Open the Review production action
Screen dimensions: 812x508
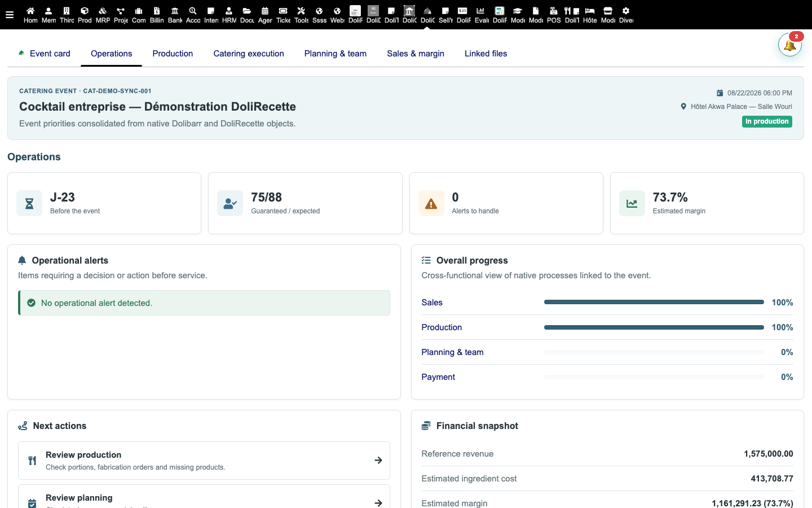pyautogui.click(x=204, y=461)
